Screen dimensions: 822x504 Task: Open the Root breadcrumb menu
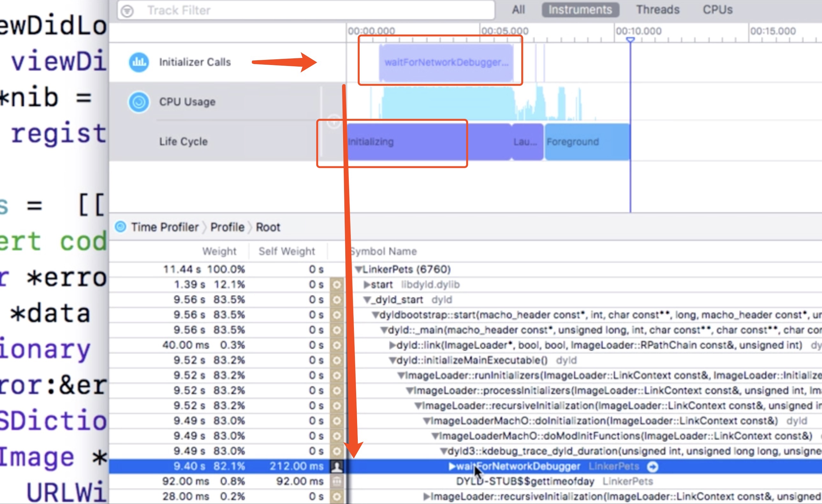(268, 227)
